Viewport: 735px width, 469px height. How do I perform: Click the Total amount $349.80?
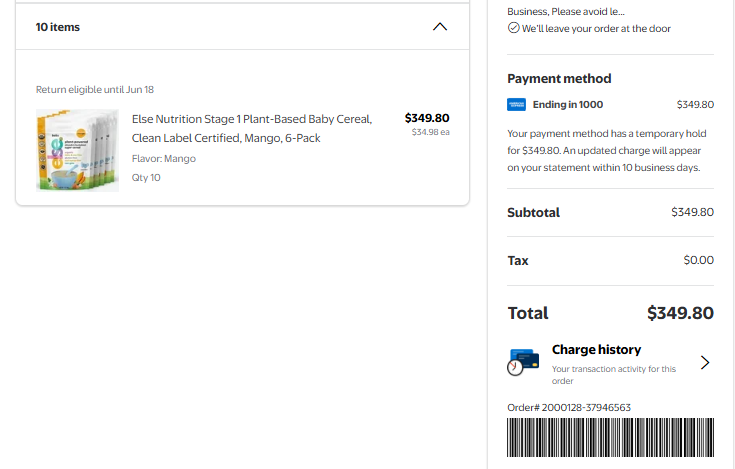tap(680, 313)
